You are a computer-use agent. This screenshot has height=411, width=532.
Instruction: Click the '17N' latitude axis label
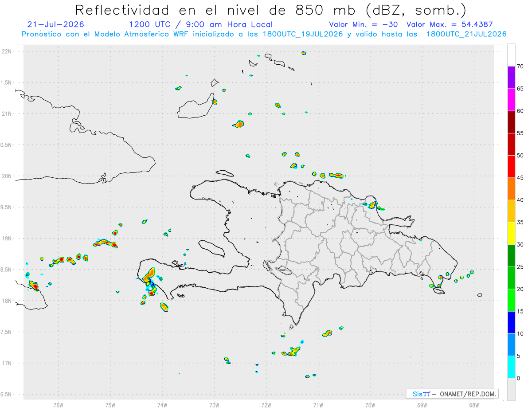tap(8, 363)
